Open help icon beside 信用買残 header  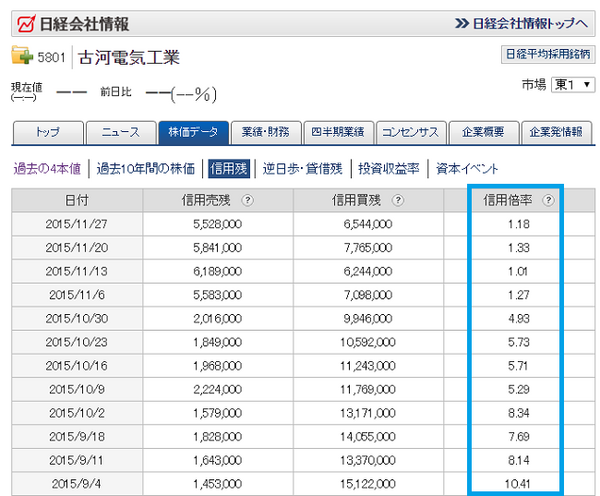398,200
